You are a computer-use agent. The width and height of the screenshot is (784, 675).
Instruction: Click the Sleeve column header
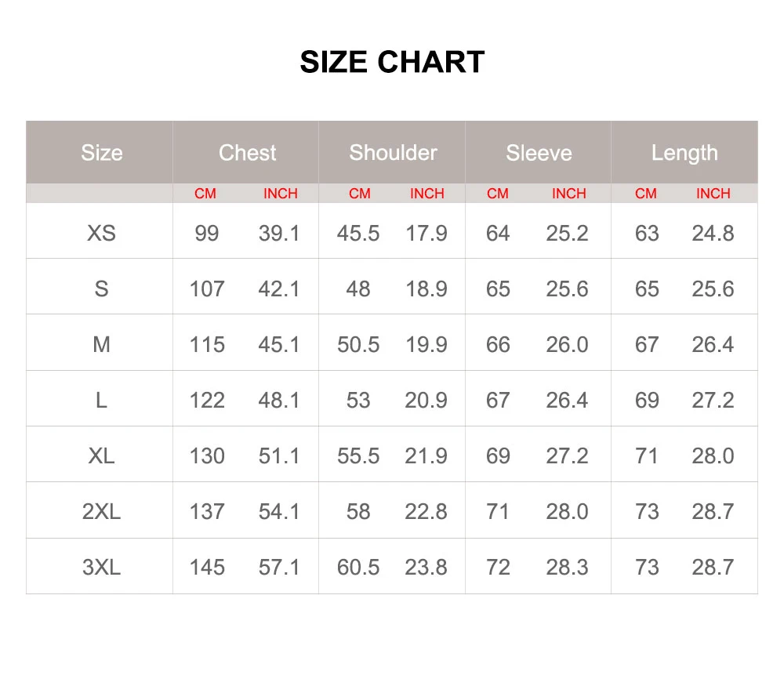coord(539,153)
